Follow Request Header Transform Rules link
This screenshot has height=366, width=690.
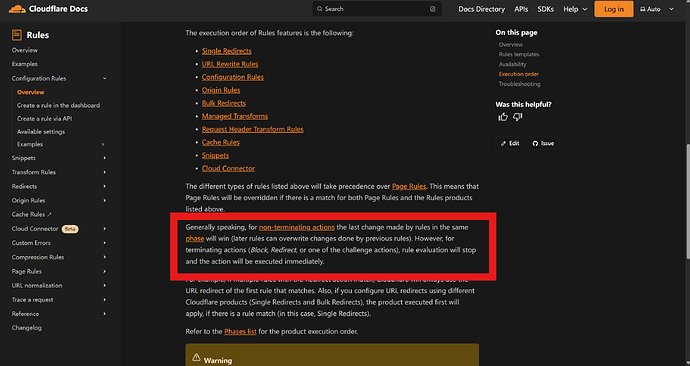(x=253, y=129)
